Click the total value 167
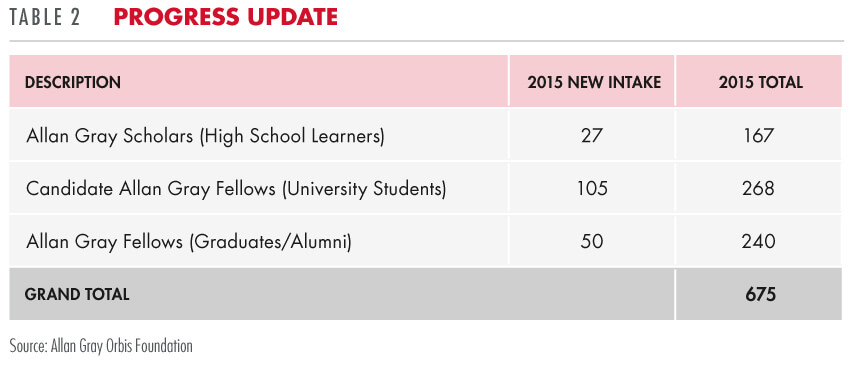Viewport: 850px width, 372px height. [759, 136]
